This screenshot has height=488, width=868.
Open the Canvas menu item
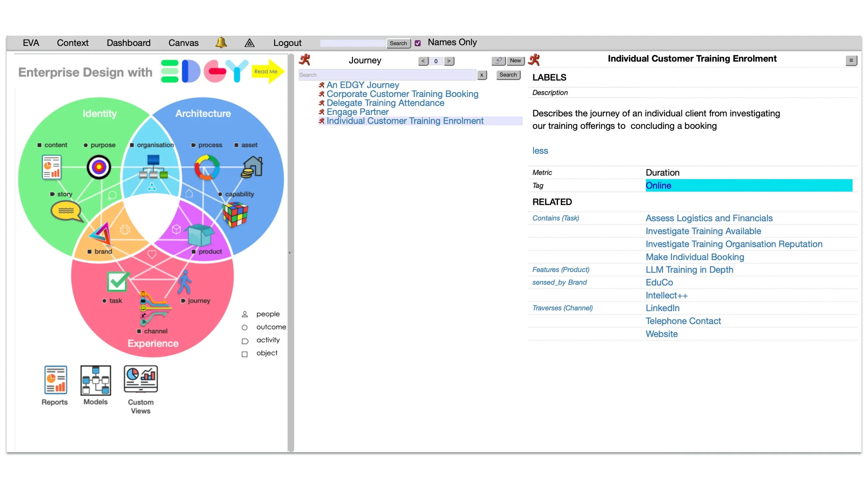pyautogui.click(x=183, y=43)
